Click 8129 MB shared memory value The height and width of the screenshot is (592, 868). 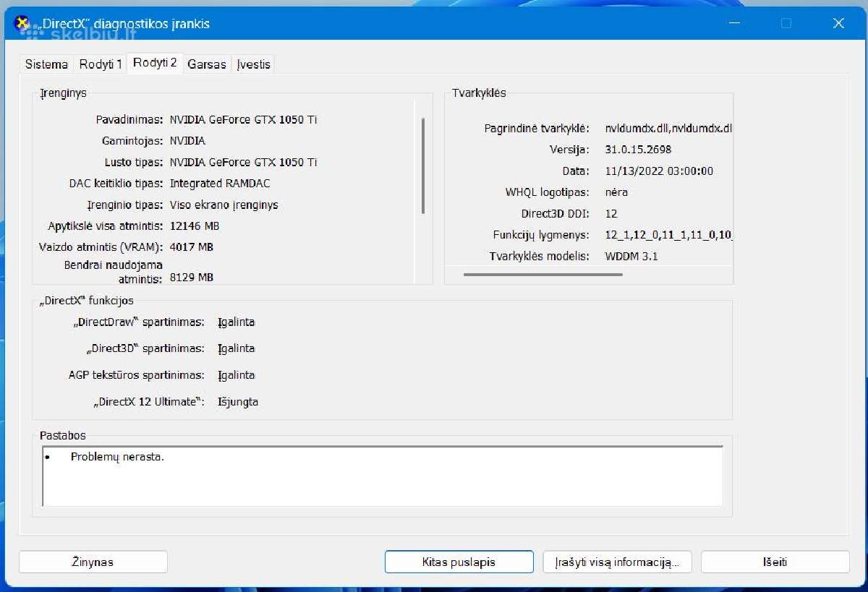coord(191,278)
